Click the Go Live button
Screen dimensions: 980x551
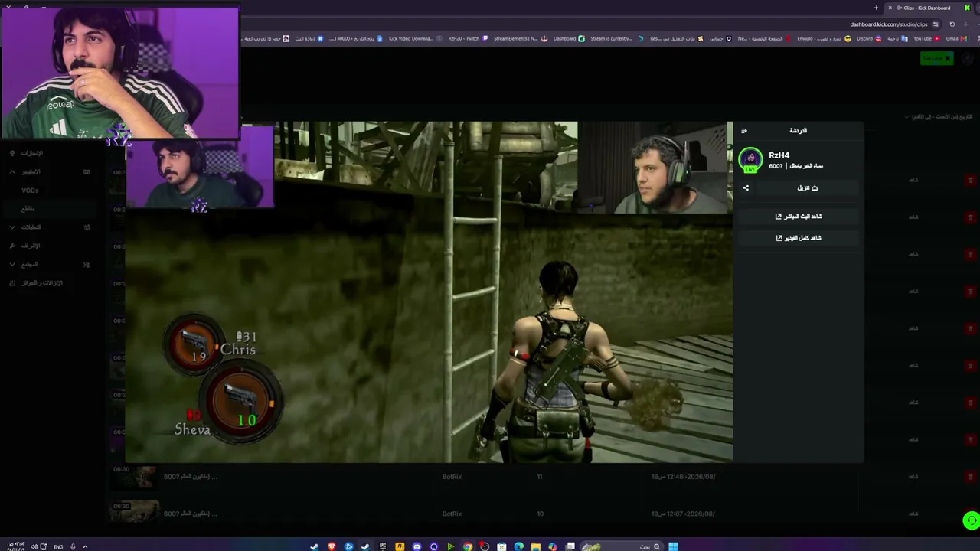pyautogui.click(x=936, y=59)
